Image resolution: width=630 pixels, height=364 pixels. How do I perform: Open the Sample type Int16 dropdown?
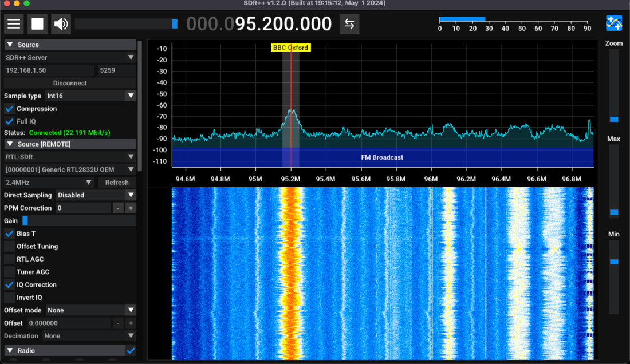pos(90,96)
